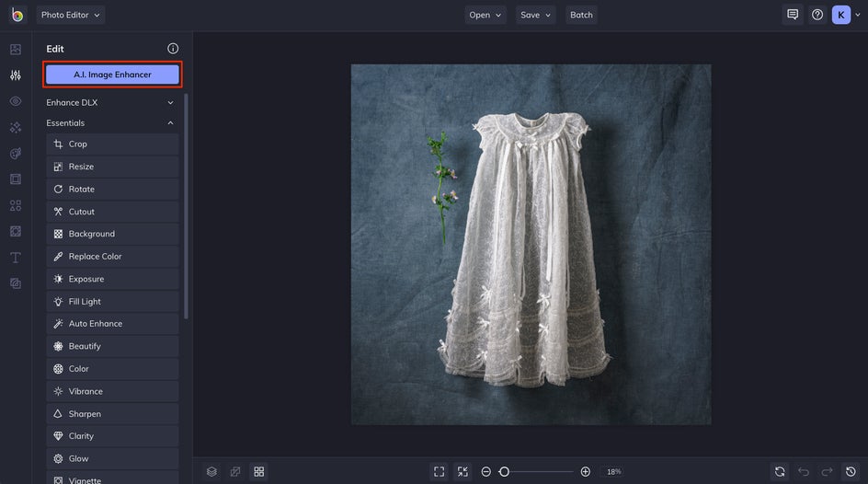This screenshot has height=484, width=868.
Task: Click the BeFunky logo icon
Action: [x=17, y=15]
